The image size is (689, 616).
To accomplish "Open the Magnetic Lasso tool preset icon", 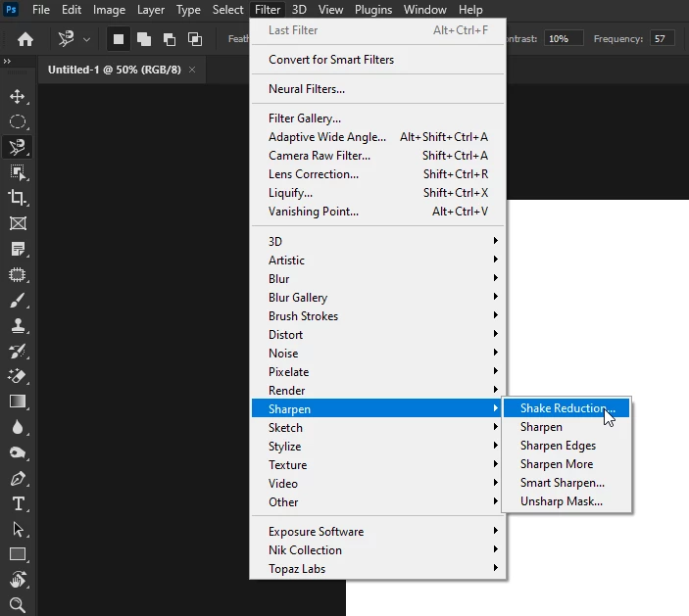I will pyautogui.click(x=66, y=39).
